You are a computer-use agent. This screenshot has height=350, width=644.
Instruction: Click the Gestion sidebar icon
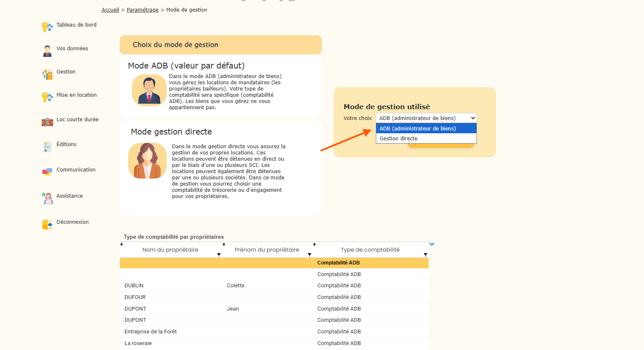point(47,74)
